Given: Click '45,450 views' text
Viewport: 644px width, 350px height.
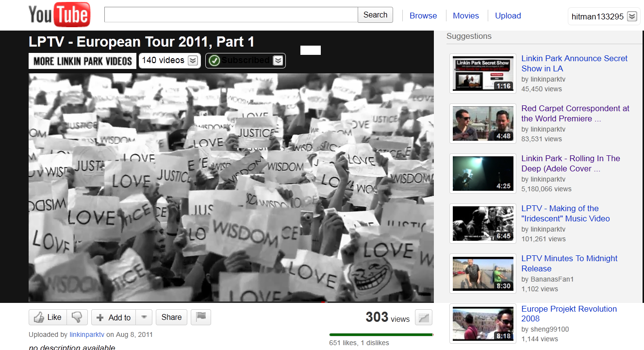Looking at the screenshot, I should (x=542, y=89).
